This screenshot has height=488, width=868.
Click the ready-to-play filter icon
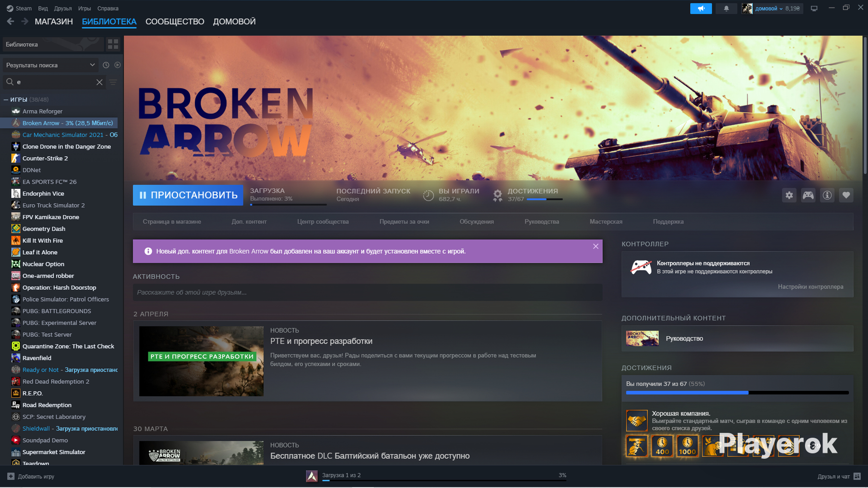point(117,65)
